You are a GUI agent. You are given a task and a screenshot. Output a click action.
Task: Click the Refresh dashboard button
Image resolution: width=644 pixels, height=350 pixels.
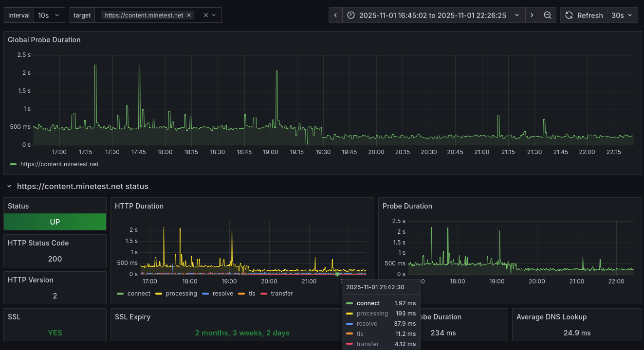(x=584, y=15)
